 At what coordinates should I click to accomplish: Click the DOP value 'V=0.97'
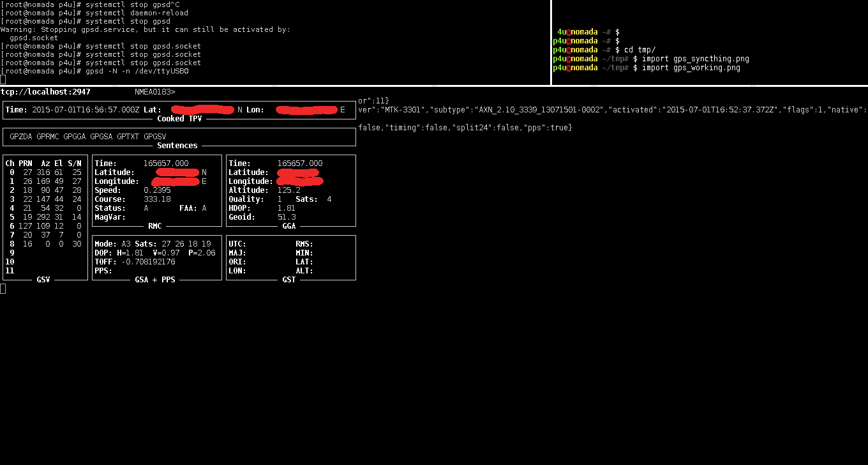[x=166, y=253]
